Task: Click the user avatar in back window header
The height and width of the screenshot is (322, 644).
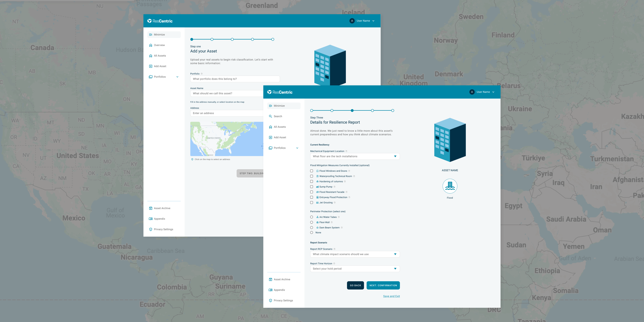Action: 352,21
